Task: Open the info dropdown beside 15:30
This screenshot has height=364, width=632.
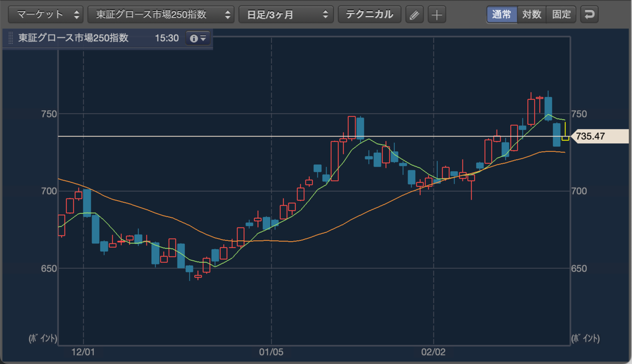Action: (x=198, y=38)
